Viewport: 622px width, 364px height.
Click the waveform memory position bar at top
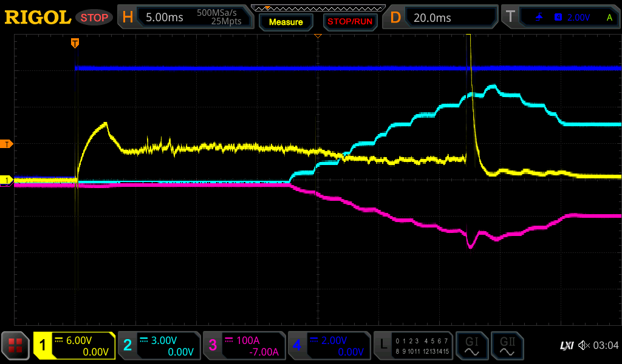318,8
